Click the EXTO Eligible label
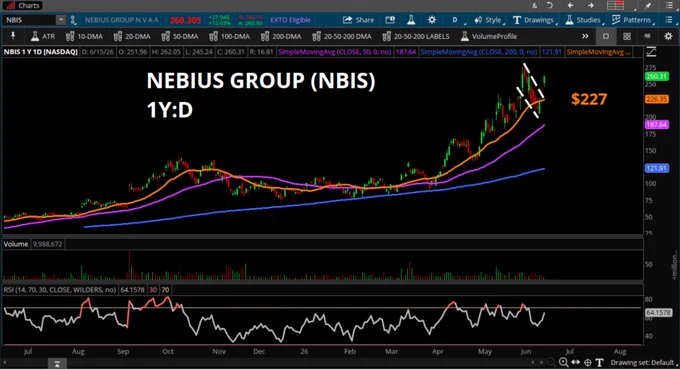Screen dimensions: 680x369 click(290, 20)
